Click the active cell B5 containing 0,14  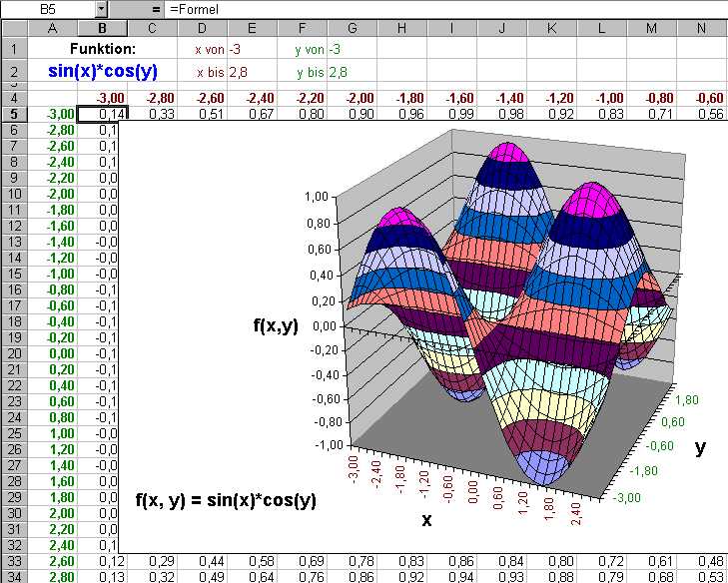coord(102,114)
